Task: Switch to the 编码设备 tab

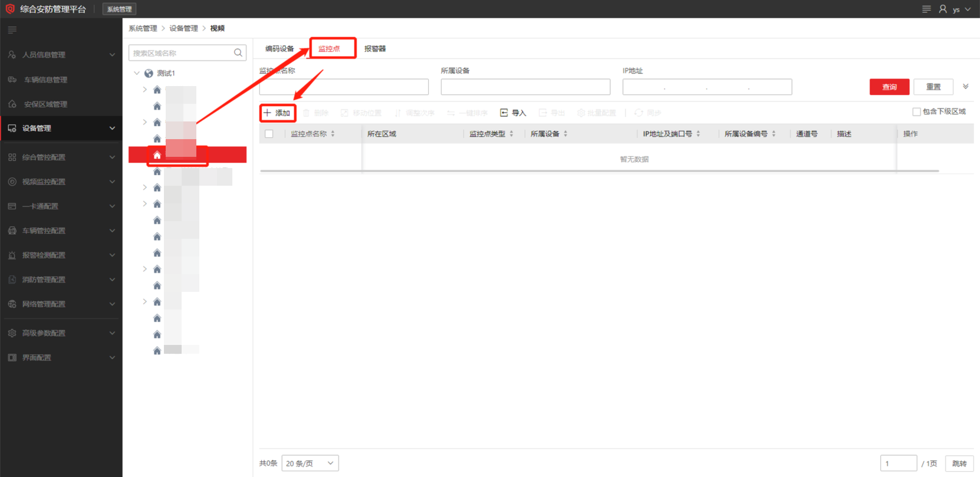Action: (x=279, y=48)
